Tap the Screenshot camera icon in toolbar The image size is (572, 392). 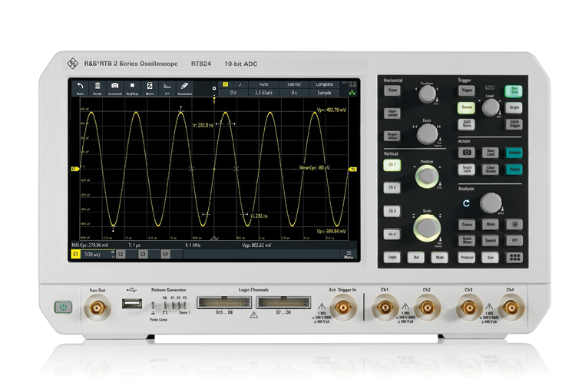tap(115, 87)
